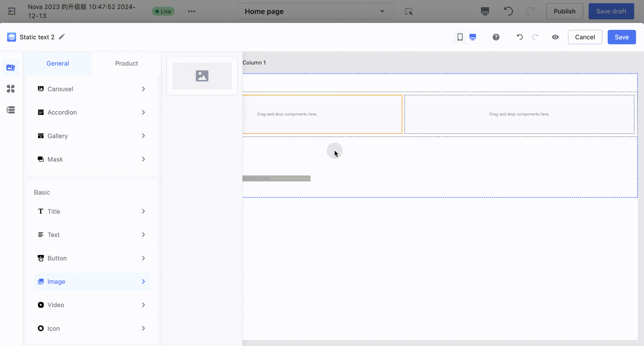644x346 pixels.
Task: Click the exit editor icon at top left
Action: (x=11, y=11)
